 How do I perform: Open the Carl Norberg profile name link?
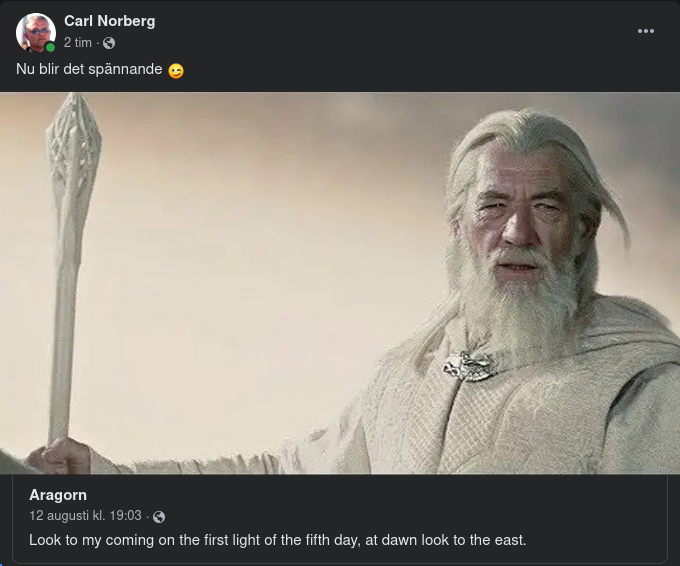coord(109,21)
